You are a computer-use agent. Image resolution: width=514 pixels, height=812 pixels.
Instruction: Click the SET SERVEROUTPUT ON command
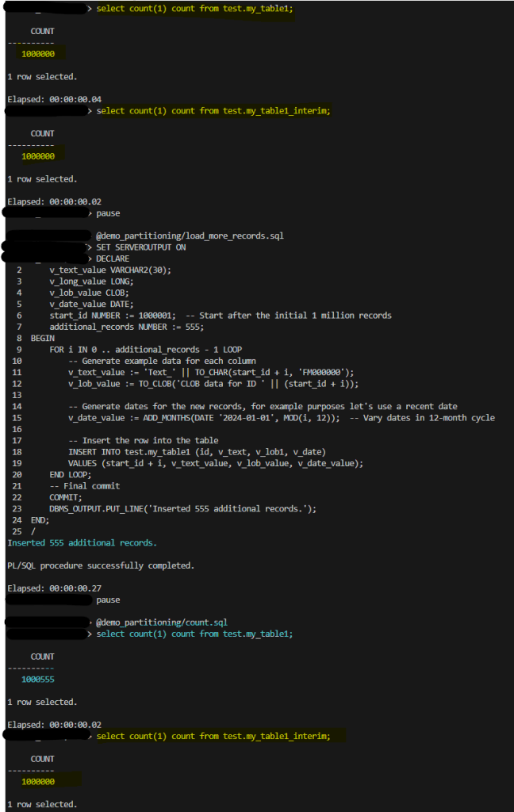point(141,247)
